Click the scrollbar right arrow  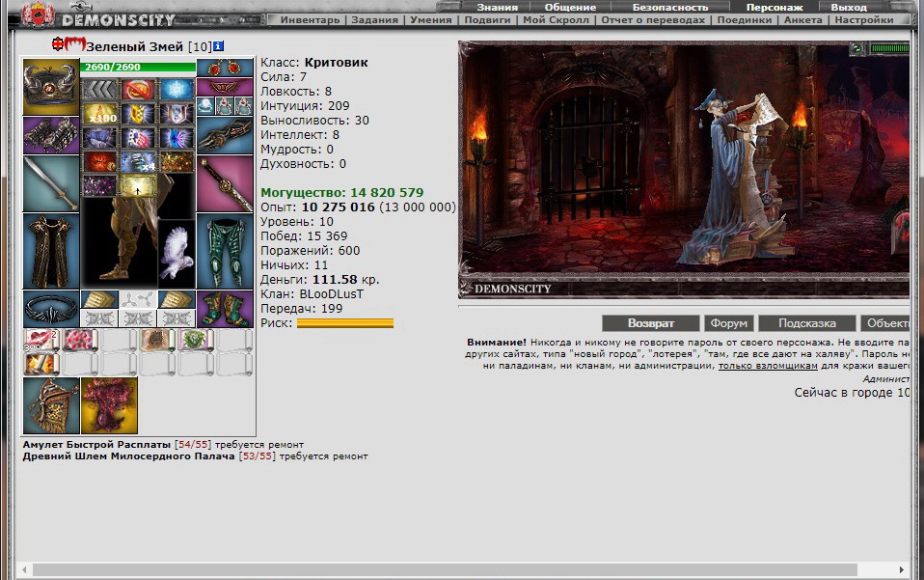902,570
